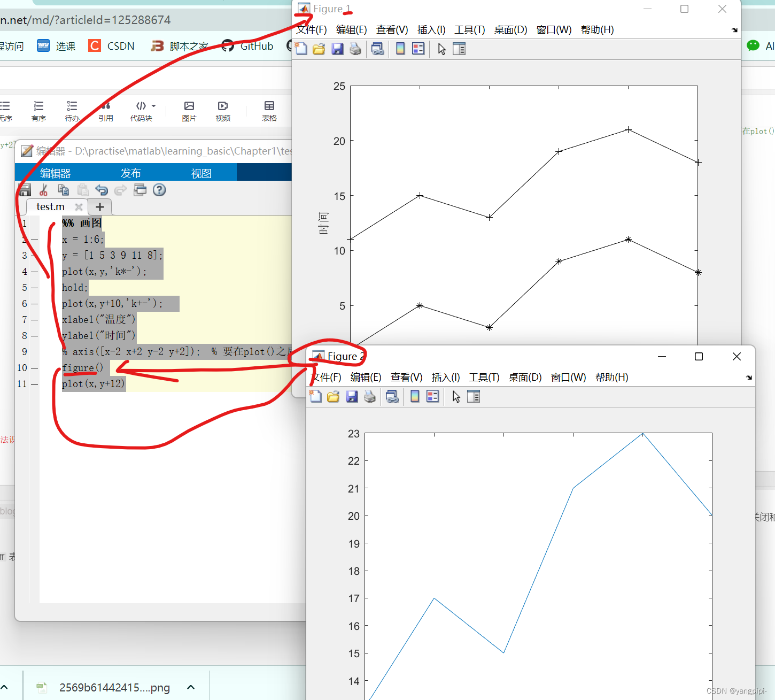Screen dimensions: 775x700
Task: Insert Colorbar via Figure 2 toolbar icon
Action: coord(415,397)
